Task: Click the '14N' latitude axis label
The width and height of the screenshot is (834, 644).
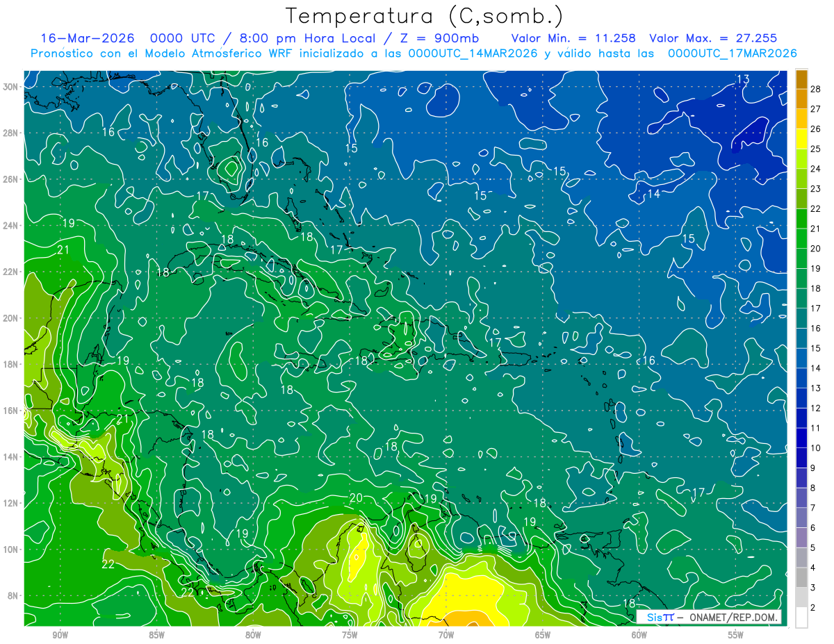Action: 10,456
